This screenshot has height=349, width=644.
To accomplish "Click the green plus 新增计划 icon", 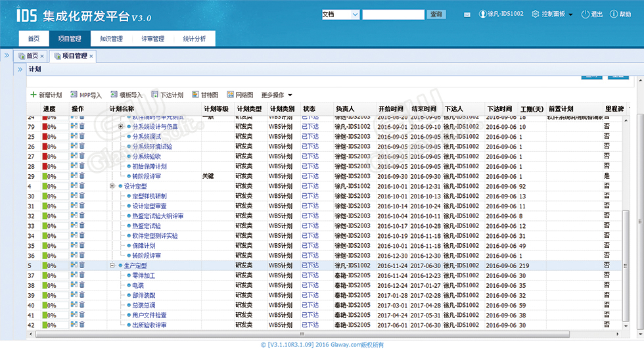I will [34, 95].
